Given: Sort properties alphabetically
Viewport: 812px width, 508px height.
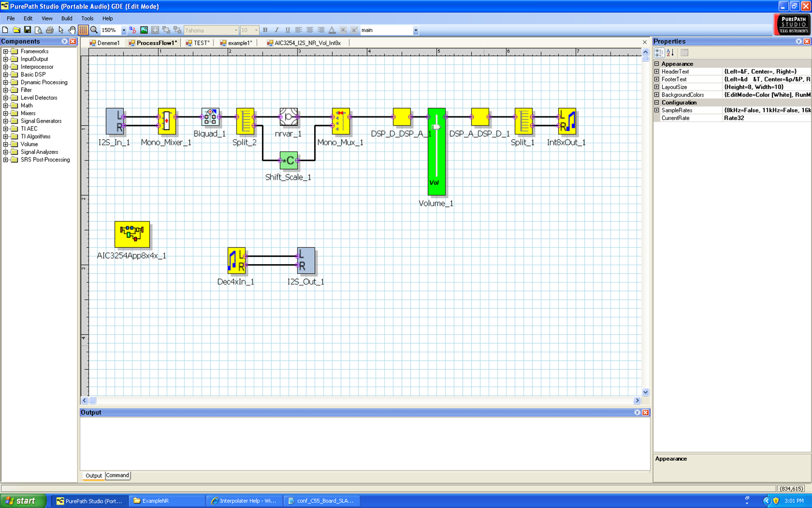Looking at the screenshot, I should [670, 52].
